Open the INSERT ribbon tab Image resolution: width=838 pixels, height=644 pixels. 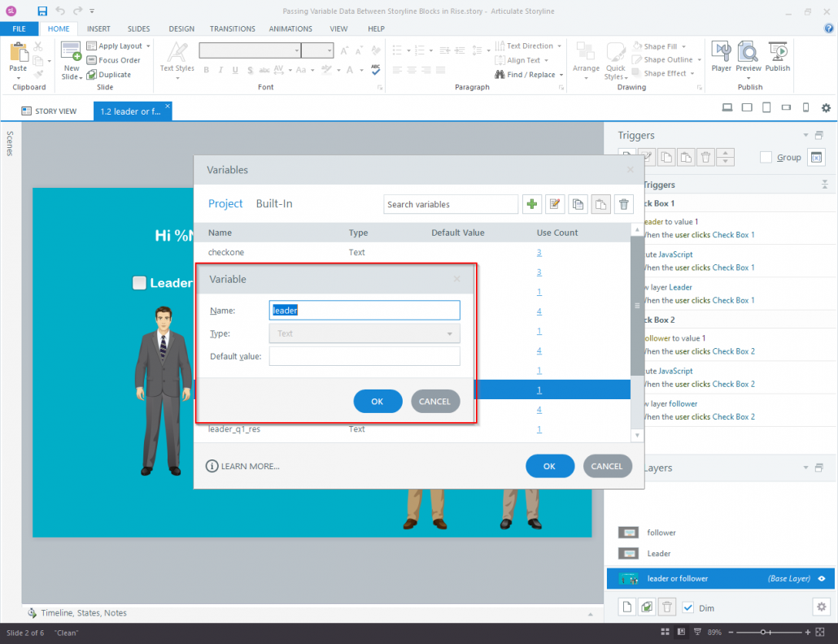click(98, 28)
